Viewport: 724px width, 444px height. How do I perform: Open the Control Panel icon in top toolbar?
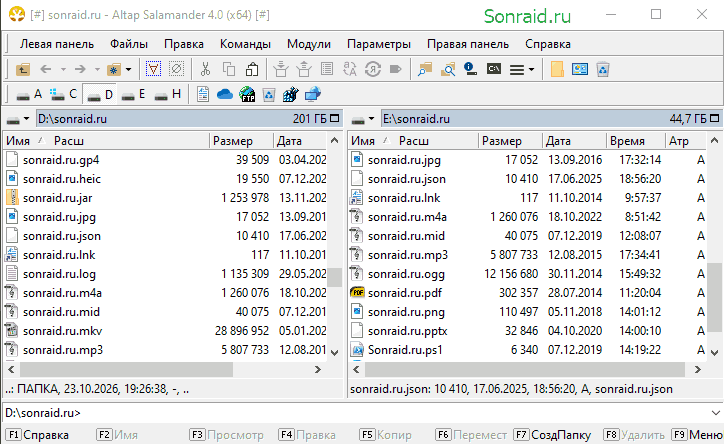click(x=579, y=69)
